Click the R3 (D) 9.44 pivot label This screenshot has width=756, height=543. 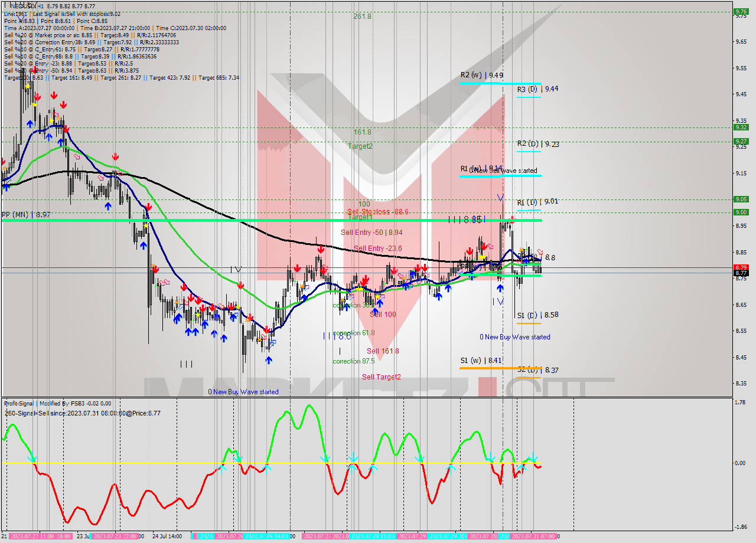click(x=537, y=89)
